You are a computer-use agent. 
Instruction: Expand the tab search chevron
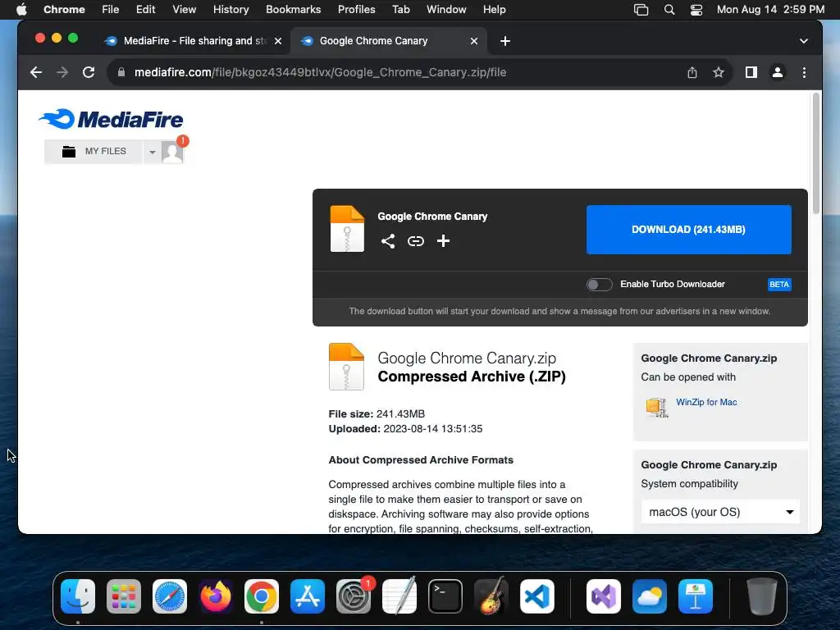pos(803,41)
